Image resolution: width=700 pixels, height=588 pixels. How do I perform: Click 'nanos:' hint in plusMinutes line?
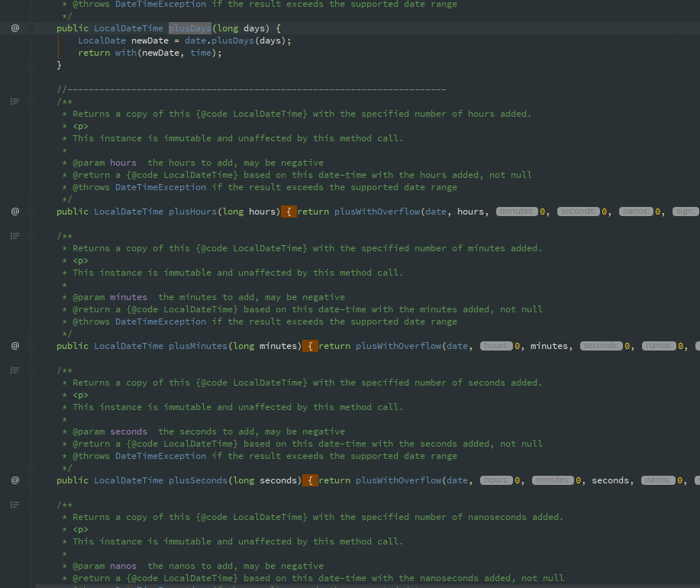659,346
